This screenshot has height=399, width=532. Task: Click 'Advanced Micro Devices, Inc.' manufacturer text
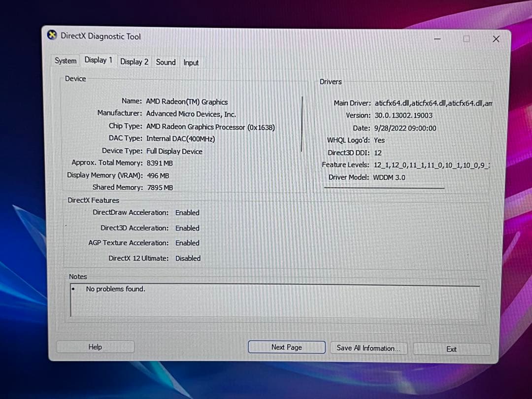tap(191, 114)
